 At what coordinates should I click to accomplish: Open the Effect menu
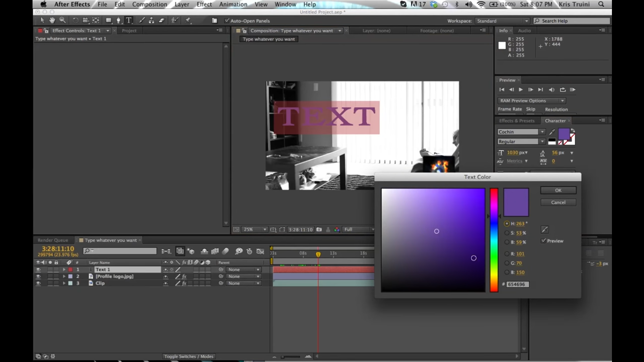[x=204, y=4]
